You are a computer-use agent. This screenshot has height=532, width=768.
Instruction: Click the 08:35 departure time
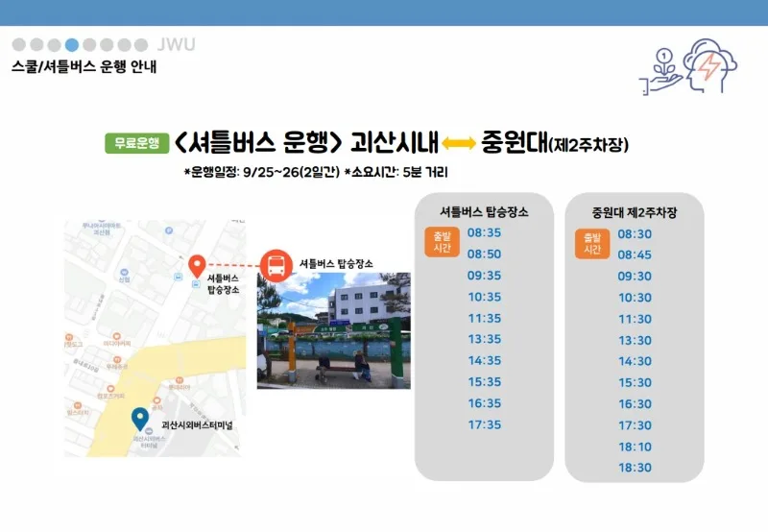coord(485,232)
